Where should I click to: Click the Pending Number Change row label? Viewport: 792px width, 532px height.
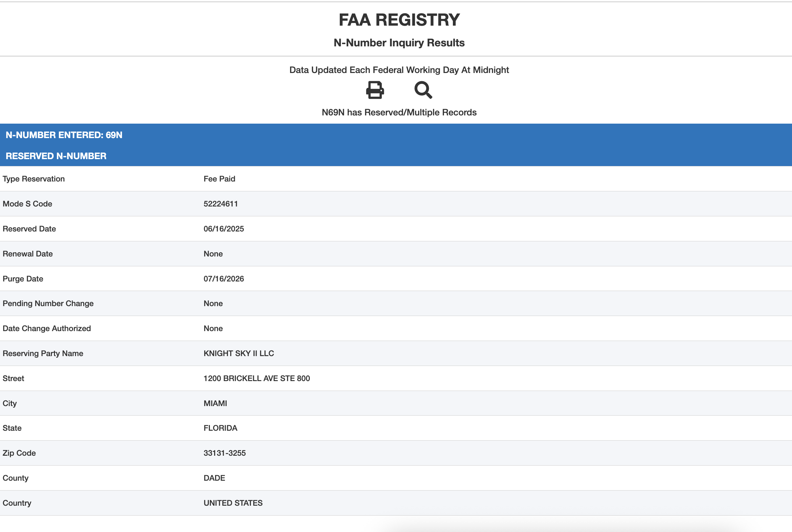point(48,304)
